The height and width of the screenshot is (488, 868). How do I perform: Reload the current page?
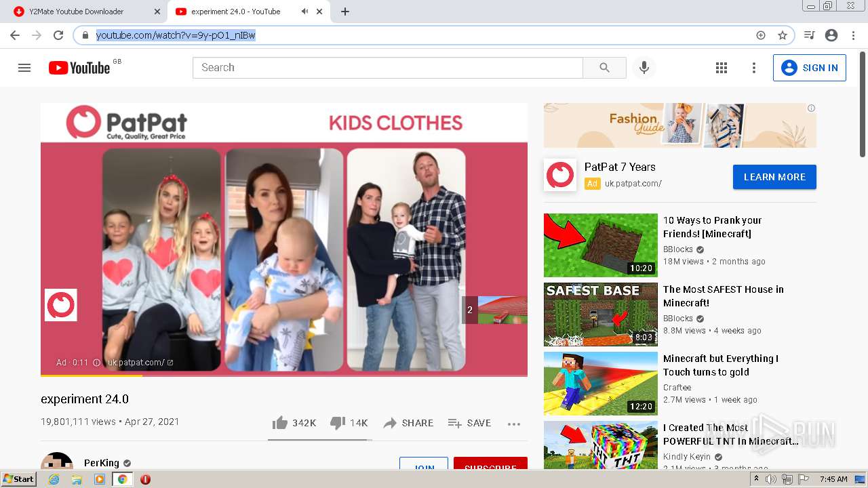(x=58, y=35)
